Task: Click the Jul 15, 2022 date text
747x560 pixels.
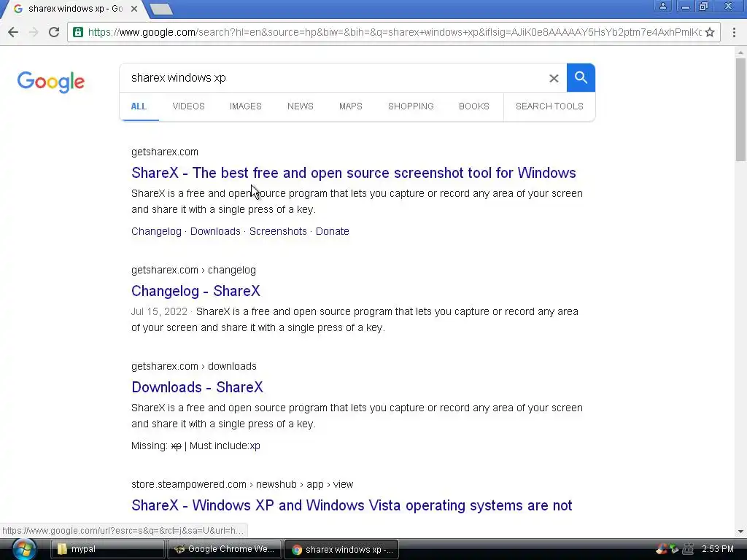Action: click(x=159, y=311)
